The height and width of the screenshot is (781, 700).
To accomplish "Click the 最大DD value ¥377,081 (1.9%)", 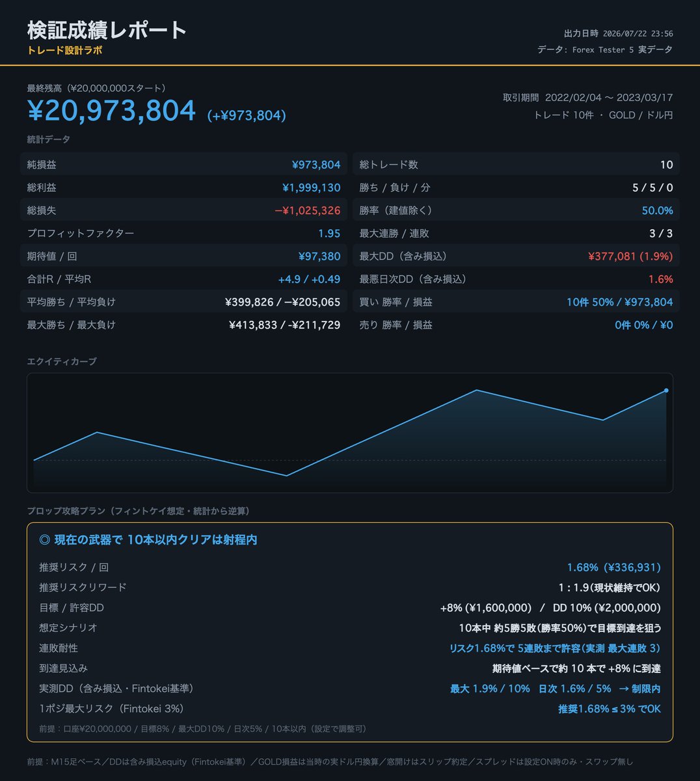I will pos(630,256).
